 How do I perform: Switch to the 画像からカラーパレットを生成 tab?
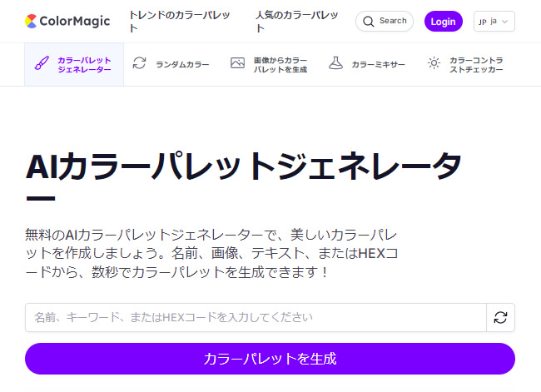pos(270,65)
